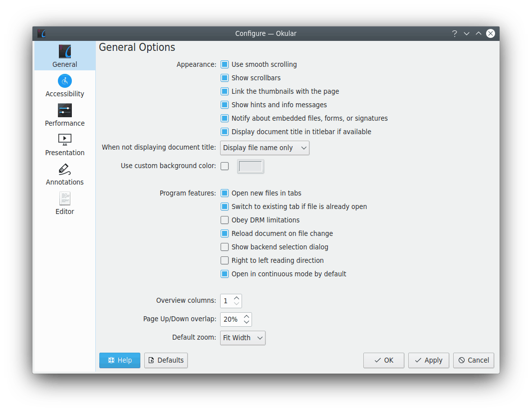This screenshot has height=412, width=532.
Task: Increase Overview columns with up arrow
Action: pos(237,298)
